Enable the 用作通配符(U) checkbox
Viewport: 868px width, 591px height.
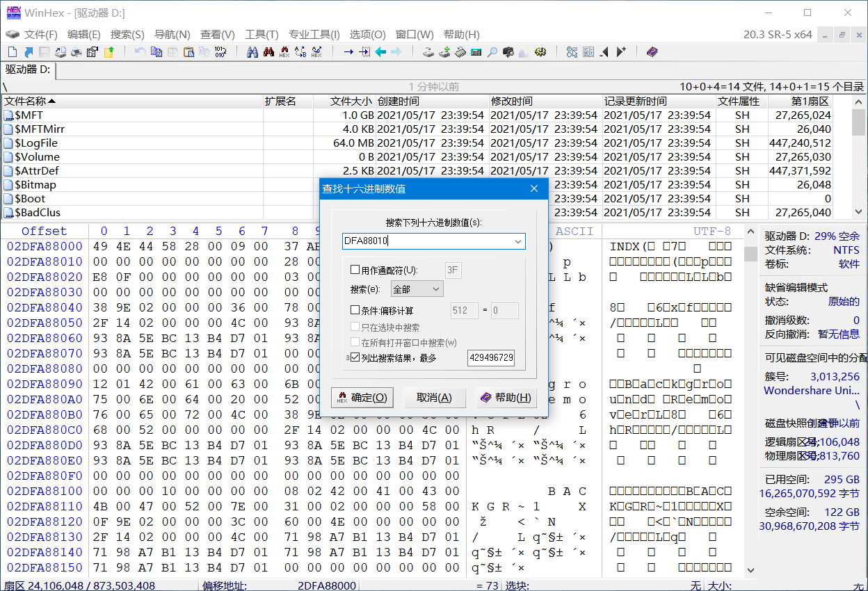click(355, 270)
